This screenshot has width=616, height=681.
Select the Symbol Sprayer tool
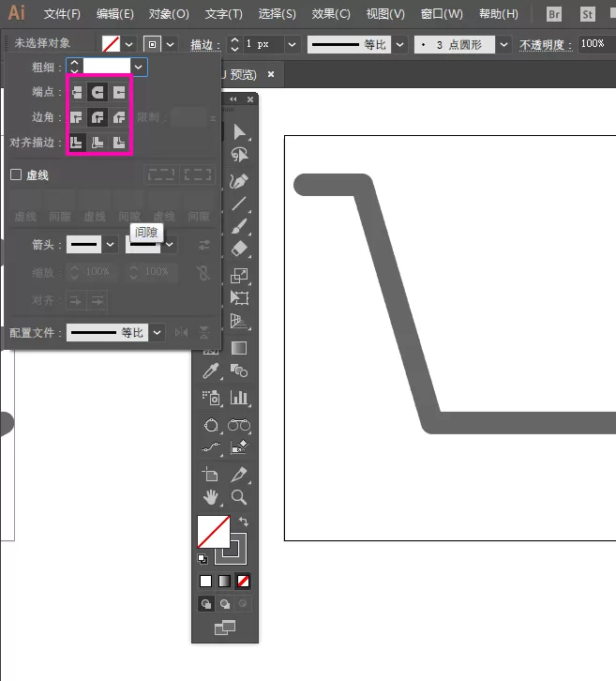point(211,398)
